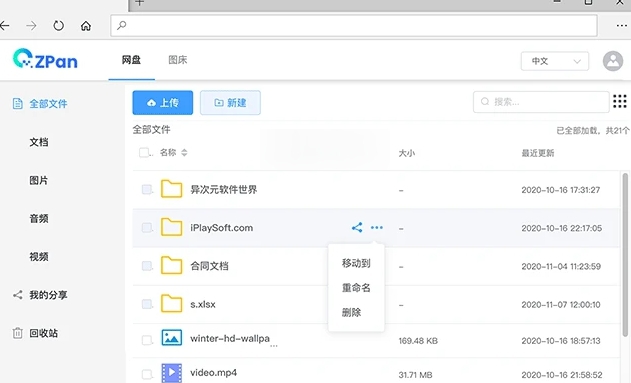631x383 pixels.
Task: Click timestamp 2020-11-04 11:23:59
Action: (561, 266)
